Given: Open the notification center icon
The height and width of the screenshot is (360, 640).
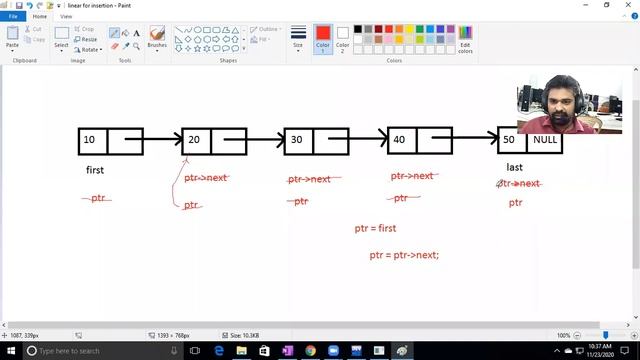Looking at the screenshot, I should (624, 351).
